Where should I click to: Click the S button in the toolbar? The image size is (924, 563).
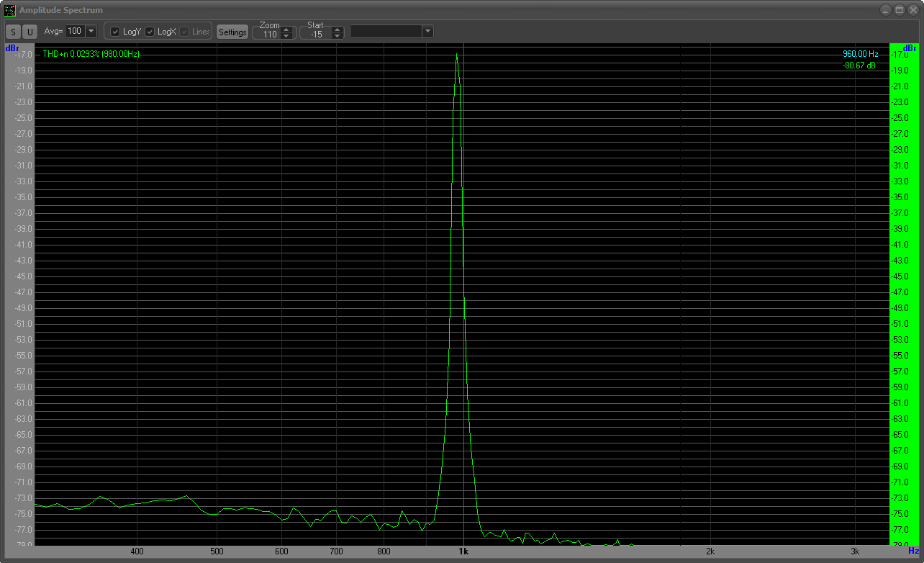click(x=13, y=32)
